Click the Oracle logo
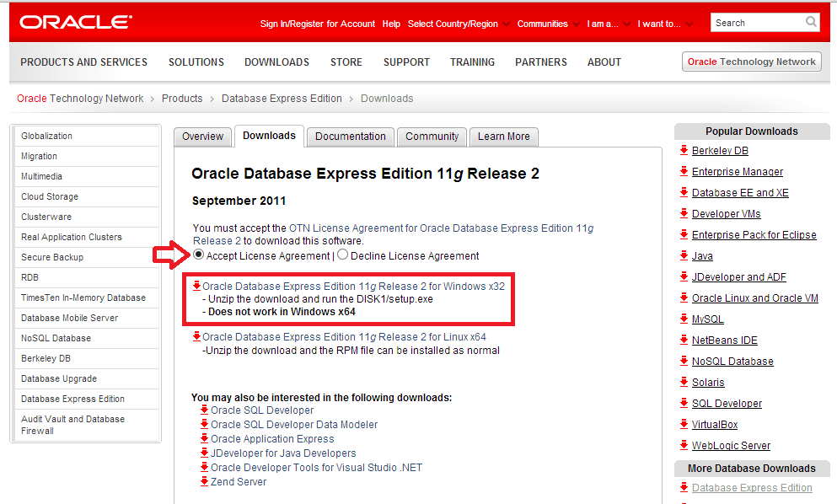Screen dimensions: 837x504 coord(74,22)
